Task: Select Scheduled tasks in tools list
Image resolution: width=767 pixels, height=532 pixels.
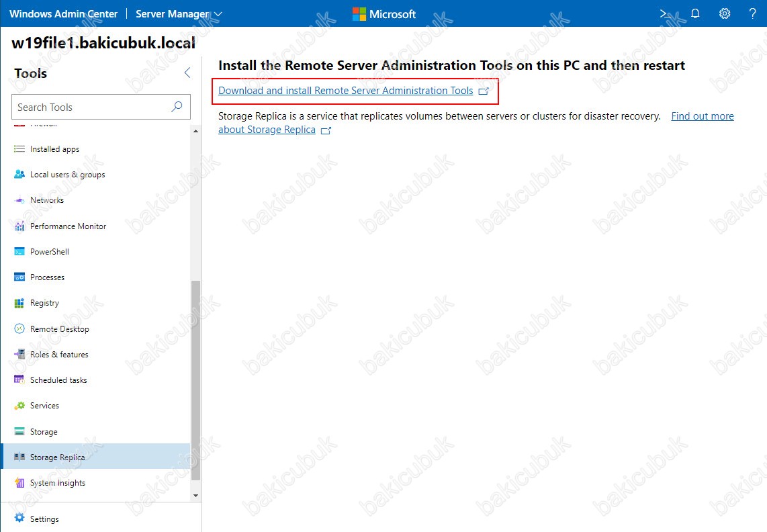Action: [96, 380]
